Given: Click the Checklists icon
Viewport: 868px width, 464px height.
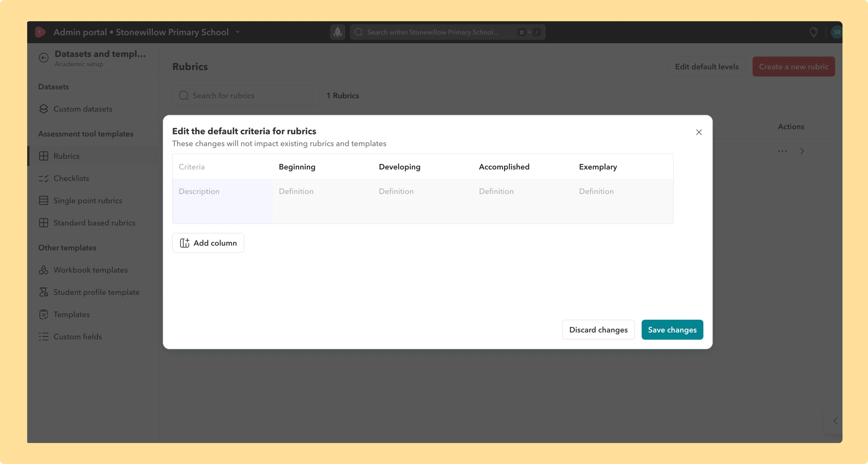Looking at the screenshot, I should (x=43, y=179).
